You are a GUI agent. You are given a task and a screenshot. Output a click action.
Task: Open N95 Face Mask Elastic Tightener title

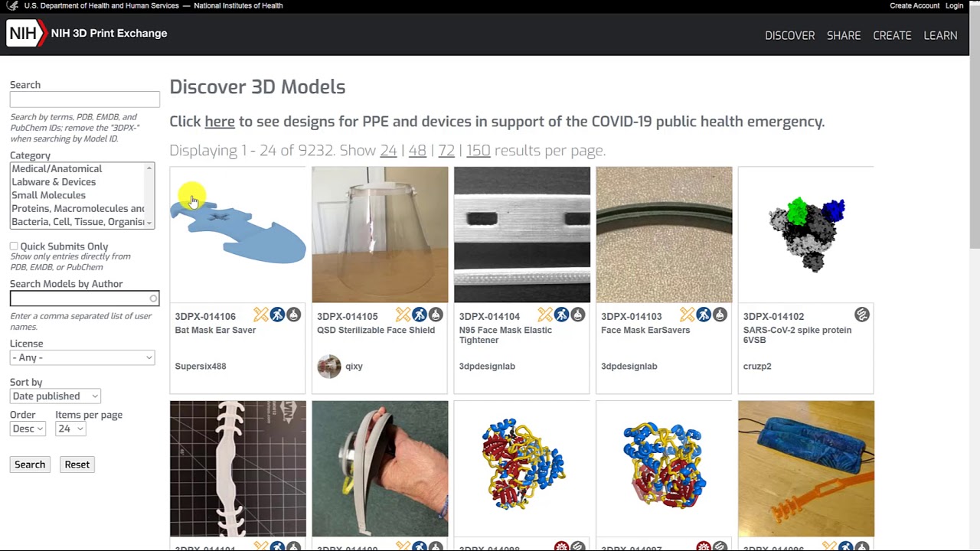pos(505,335)
